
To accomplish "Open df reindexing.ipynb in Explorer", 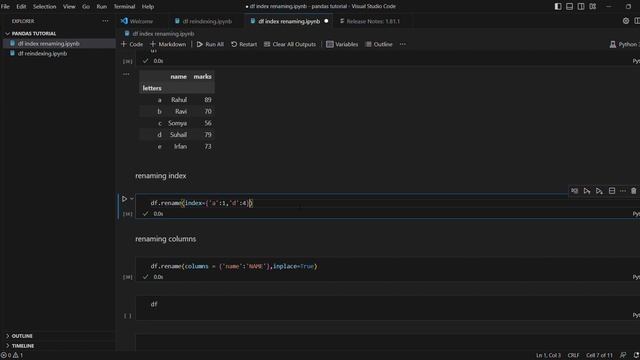I will (42, 53).
